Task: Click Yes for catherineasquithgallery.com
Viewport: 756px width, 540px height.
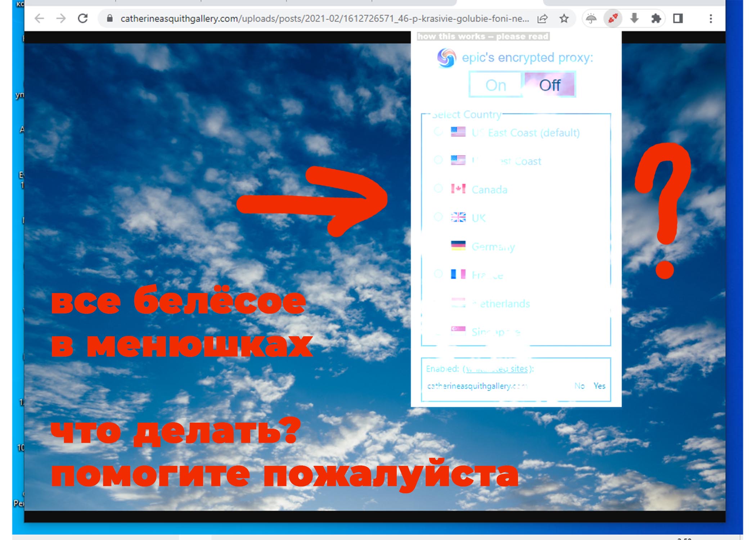Action: pyautogui.click(x=599, y=386)
